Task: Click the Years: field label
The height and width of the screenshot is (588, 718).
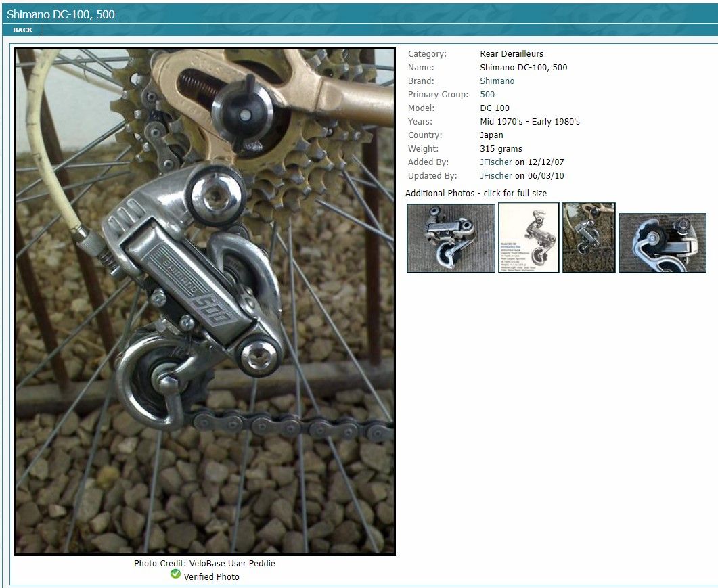Action: (x=420, y=121)
